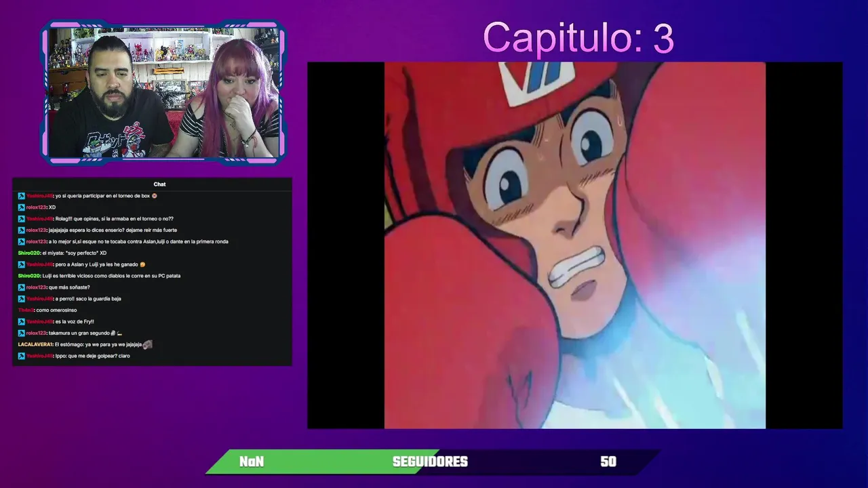Click message 'El estómago: ya we para'
868x488 pixels.
(98, 344)
